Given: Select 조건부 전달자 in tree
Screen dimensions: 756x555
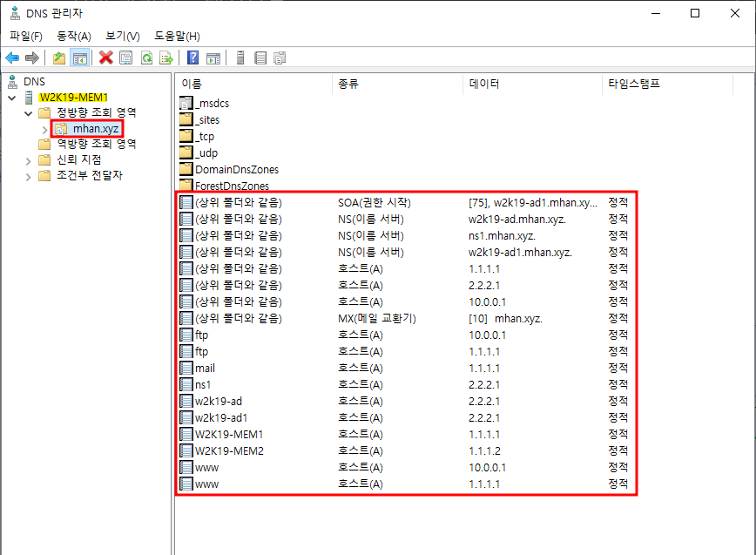Looking at the screenshot, I should [90, 175].
